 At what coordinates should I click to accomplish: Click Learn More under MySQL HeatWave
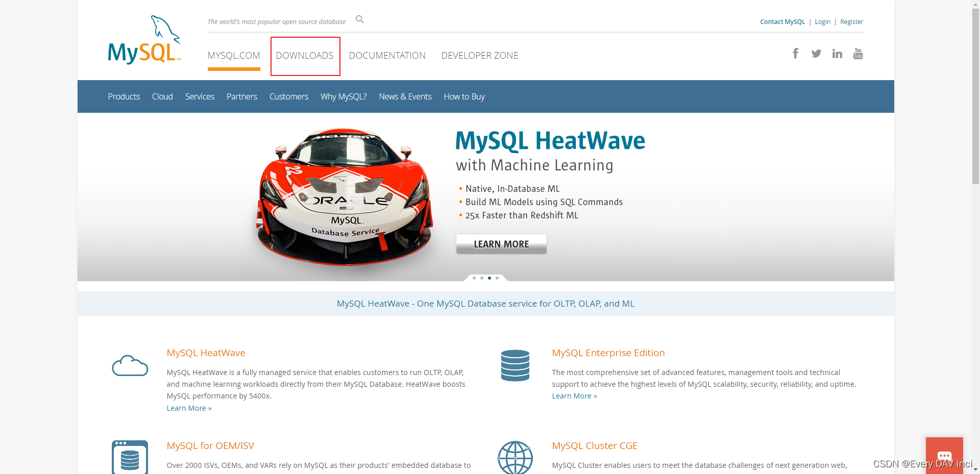pyautogui.click(x=189, y=408)
